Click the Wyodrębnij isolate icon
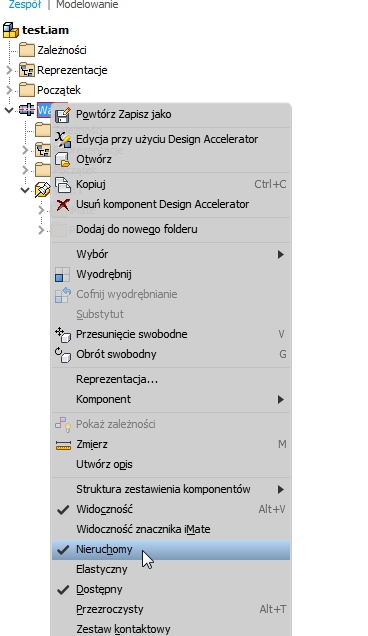 click(x=62, y=275)
